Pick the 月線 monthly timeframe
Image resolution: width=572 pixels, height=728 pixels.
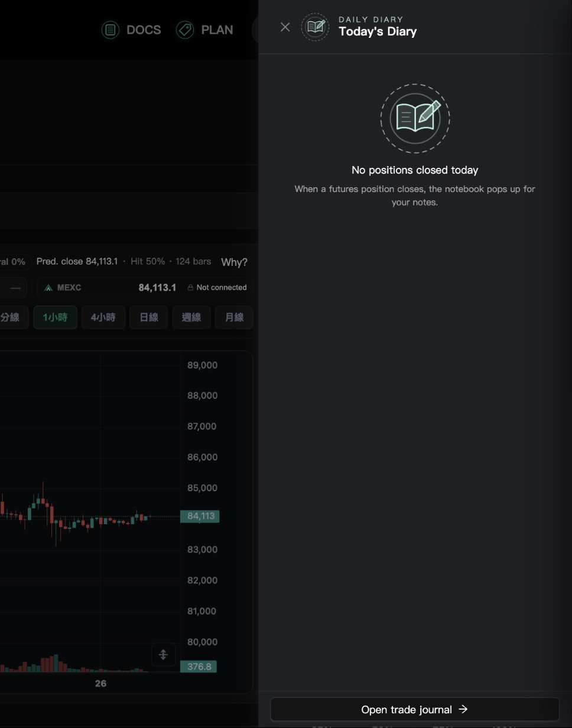tap(234, 317)
